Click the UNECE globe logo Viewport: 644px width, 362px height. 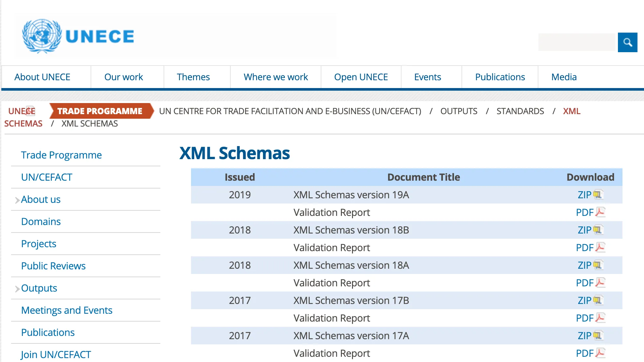point(42,36)
